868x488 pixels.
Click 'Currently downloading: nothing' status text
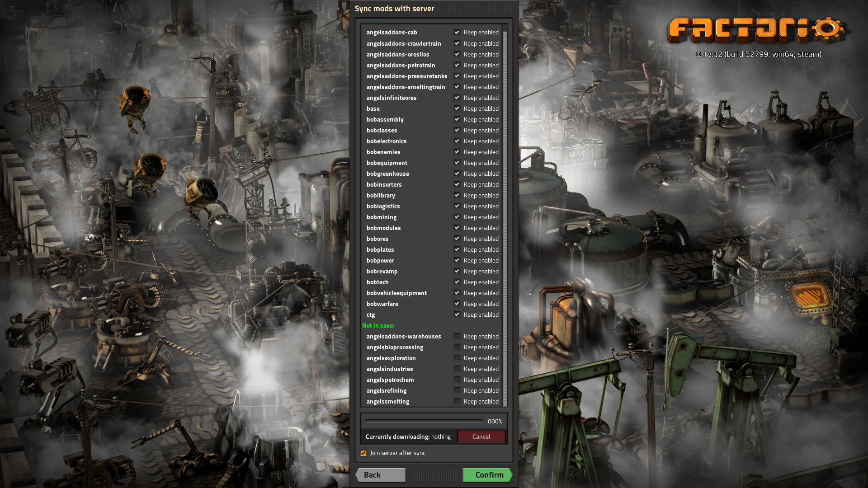[408, 437]
